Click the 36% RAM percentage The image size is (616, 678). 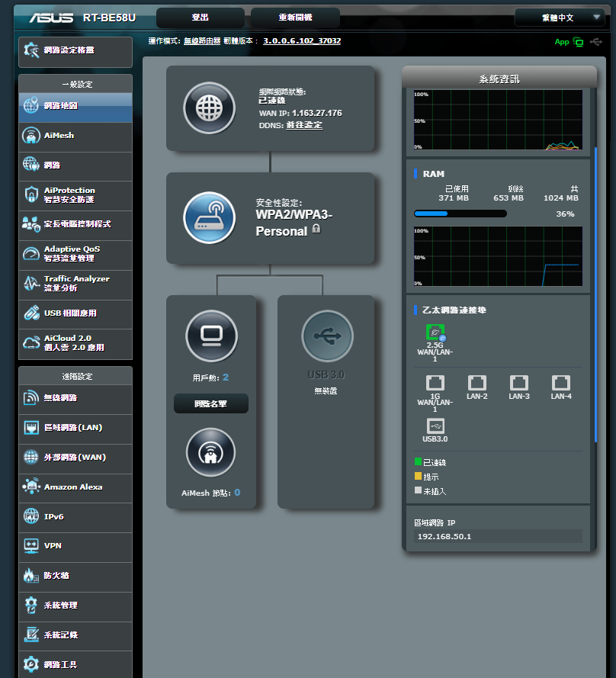(565, 214)
